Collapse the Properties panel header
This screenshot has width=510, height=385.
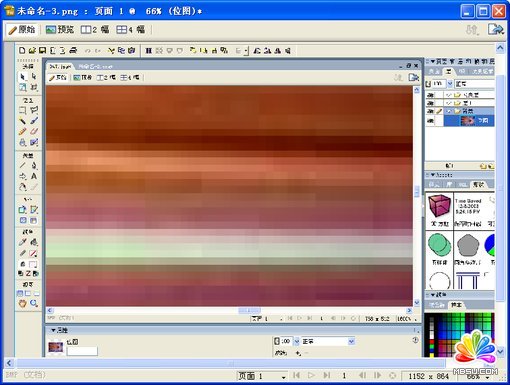(x=53, y=330)
